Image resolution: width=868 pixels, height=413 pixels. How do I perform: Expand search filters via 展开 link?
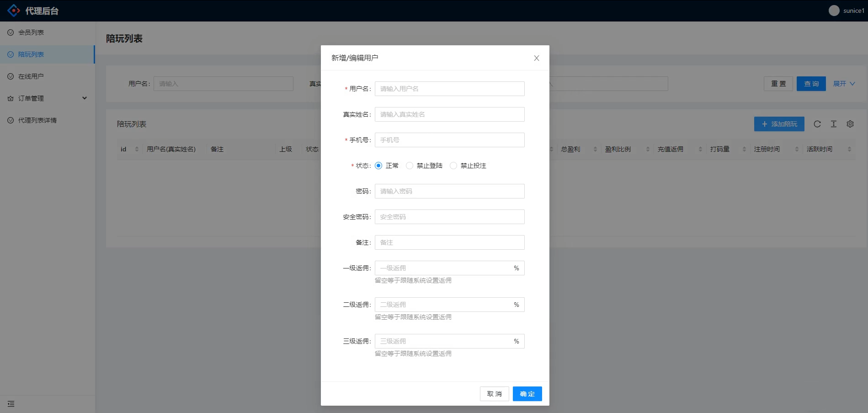[844, 84]
